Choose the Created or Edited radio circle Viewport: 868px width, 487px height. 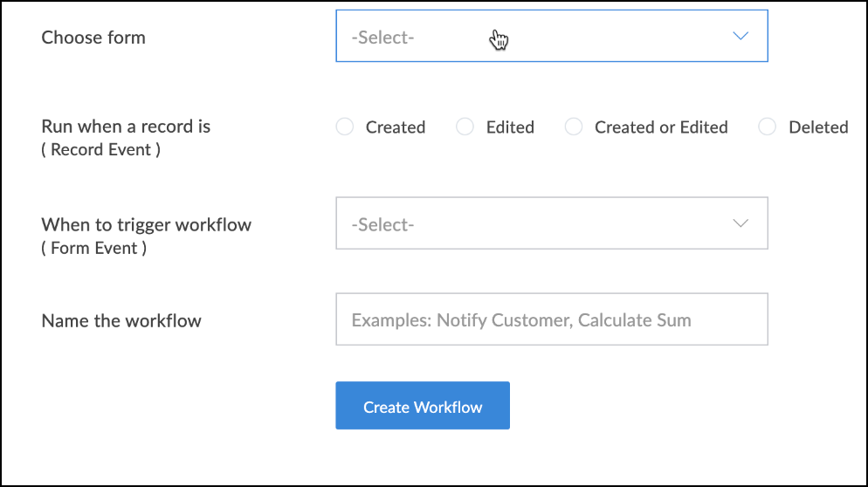coord(574,127)
